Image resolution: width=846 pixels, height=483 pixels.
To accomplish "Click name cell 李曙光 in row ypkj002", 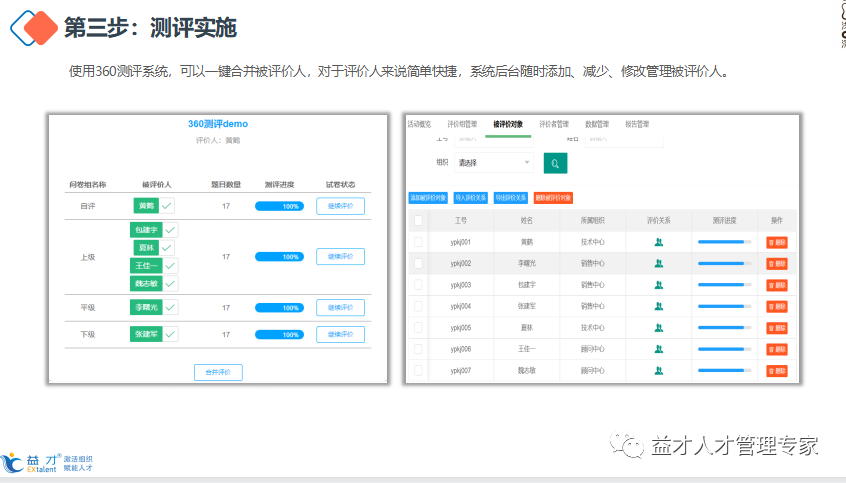I will click(527, 263).
